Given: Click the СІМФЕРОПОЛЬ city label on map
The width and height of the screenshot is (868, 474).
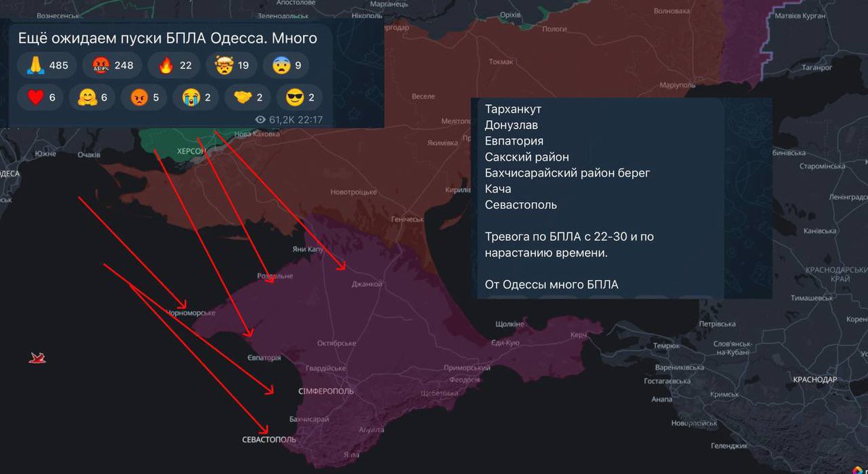Looking at the screenshot, I should (326, 391).
